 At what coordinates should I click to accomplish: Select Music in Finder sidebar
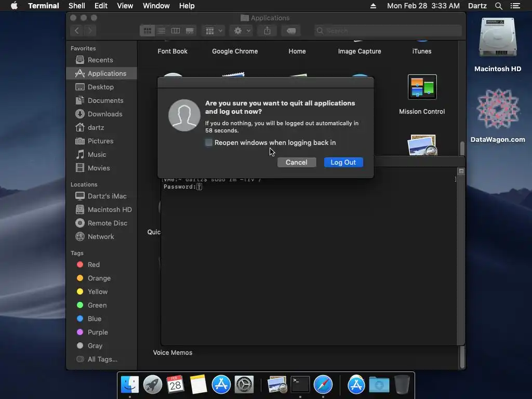[101, 155]
